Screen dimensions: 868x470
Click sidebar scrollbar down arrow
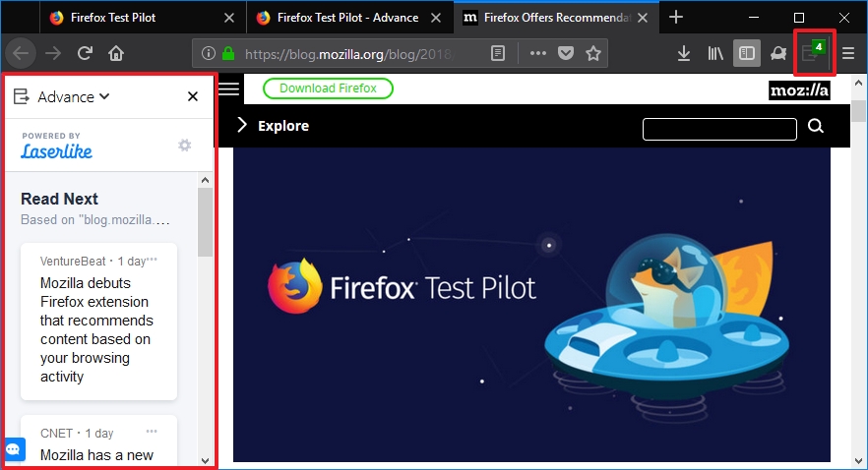click(206, 460)
